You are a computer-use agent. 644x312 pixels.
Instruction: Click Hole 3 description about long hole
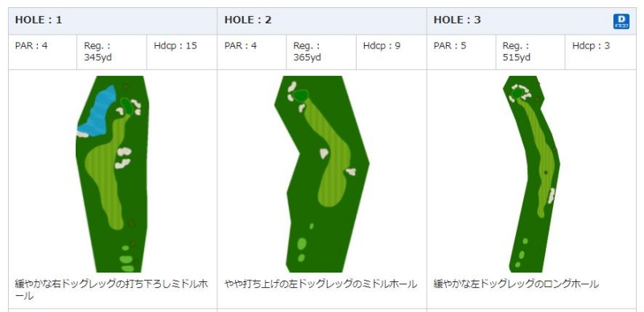pos(516,284)
